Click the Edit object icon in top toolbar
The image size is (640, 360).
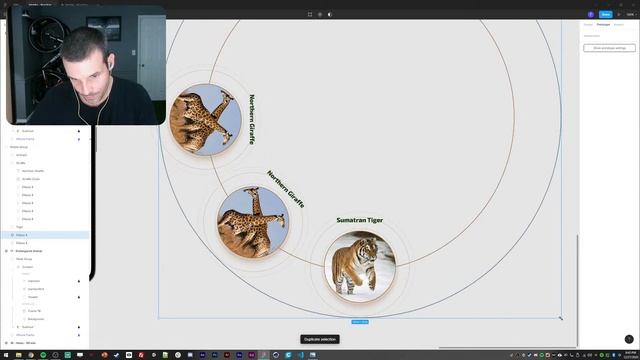click(310, 14)
